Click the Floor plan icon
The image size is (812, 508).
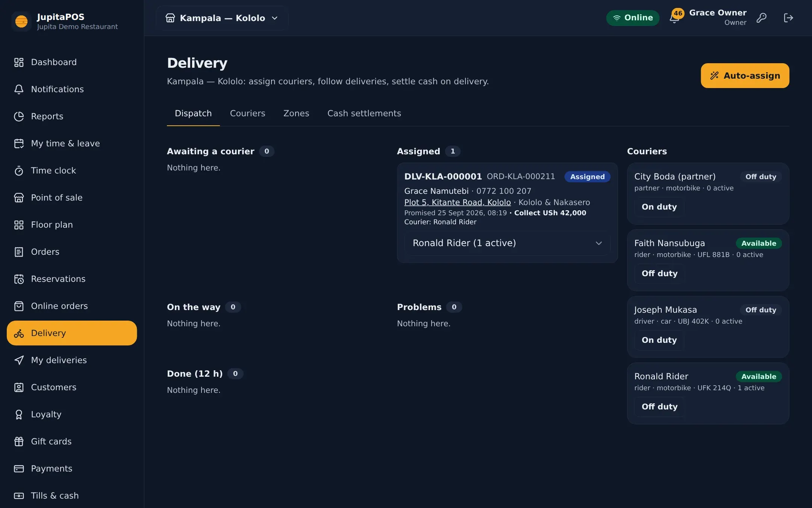coord(19,225)
